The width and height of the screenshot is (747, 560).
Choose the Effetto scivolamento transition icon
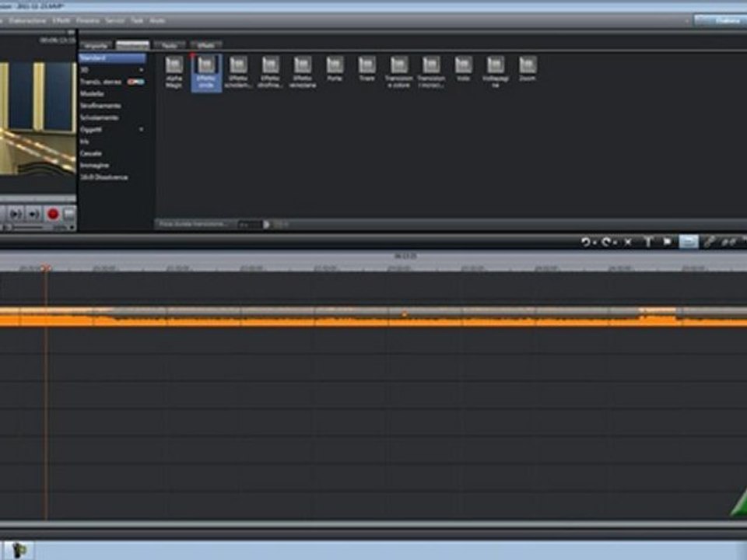[238, 72]
